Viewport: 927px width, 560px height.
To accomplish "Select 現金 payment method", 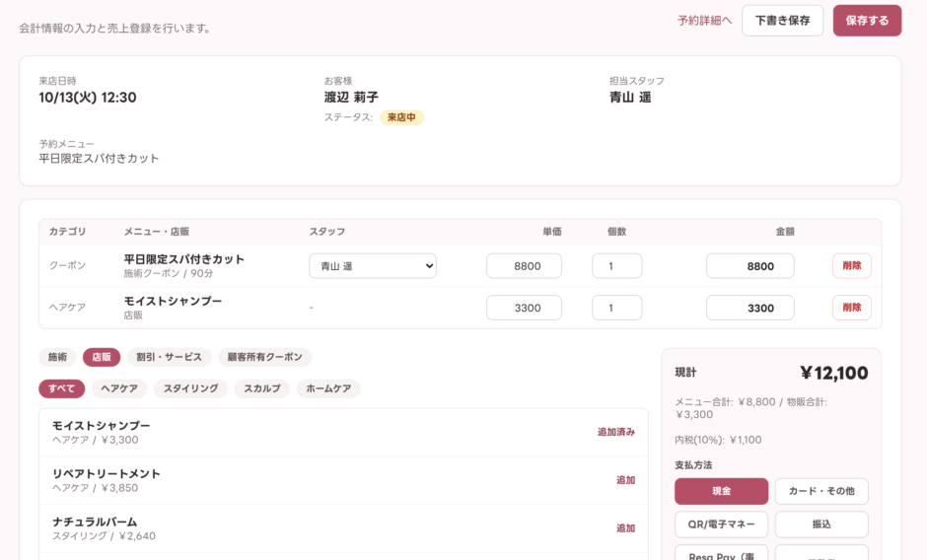I will click(x=721, y=491).
